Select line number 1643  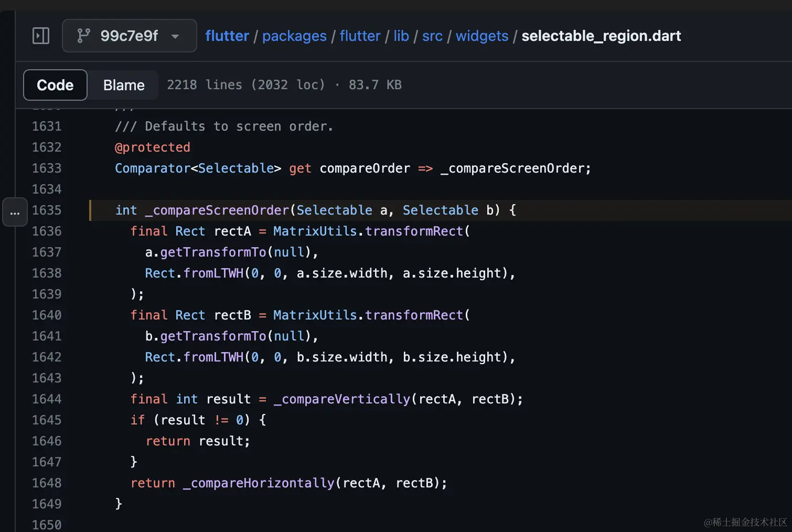click(x=47, y=378)
